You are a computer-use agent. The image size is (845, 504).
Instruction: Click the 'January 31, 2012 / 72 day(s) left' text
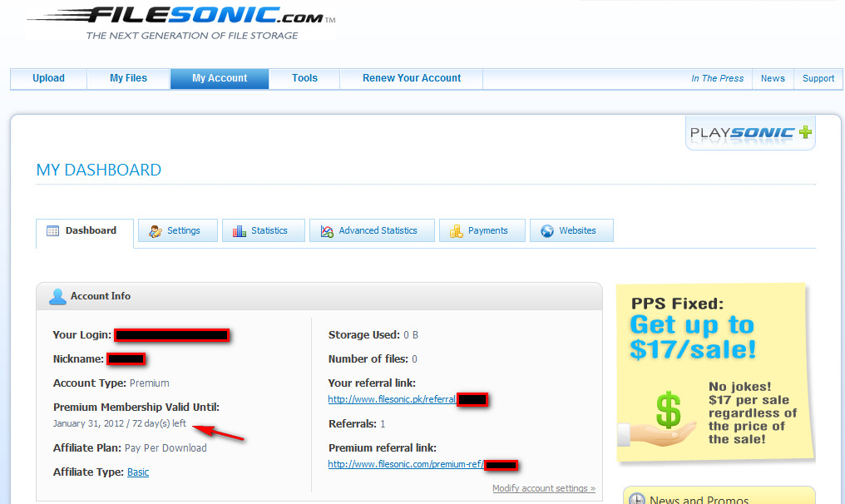coord(120,423)
